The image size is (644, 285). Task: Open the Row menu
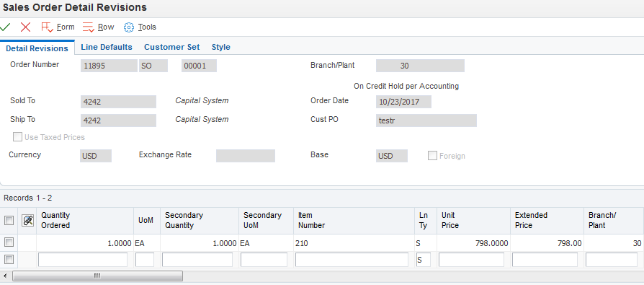(106, 27)
